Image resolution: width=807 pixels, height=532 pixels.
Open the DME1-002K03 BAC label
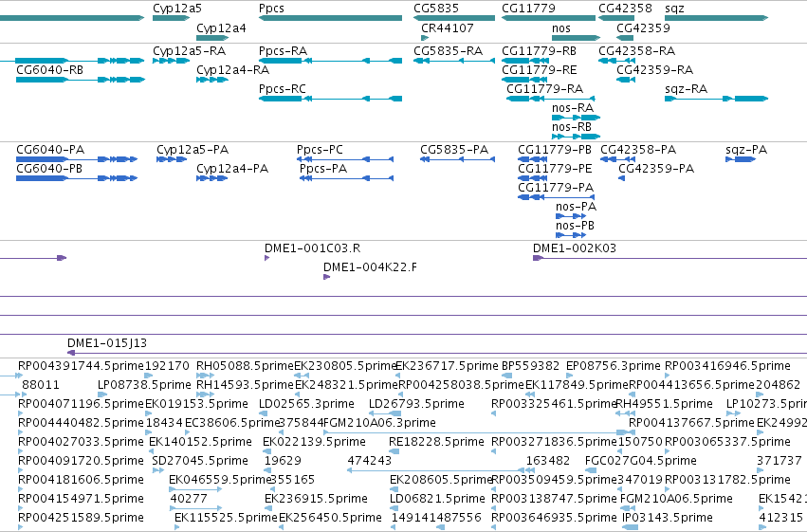(x=575, y=248)
